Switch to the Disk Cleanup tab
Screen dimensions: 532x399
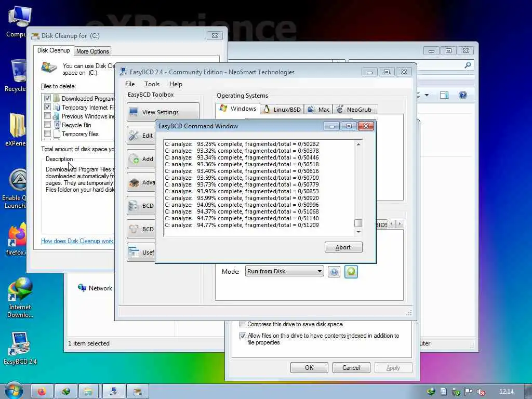[x=54, y=50]
